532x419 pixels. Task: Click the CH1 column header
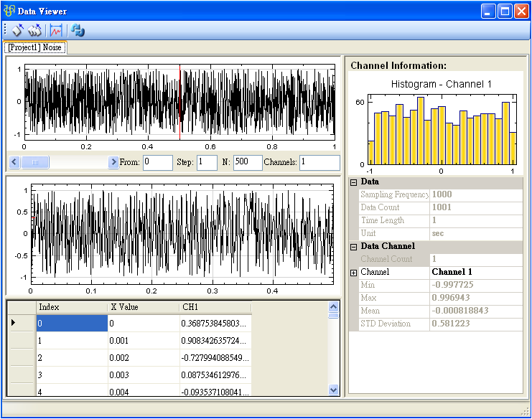[215, 307]
